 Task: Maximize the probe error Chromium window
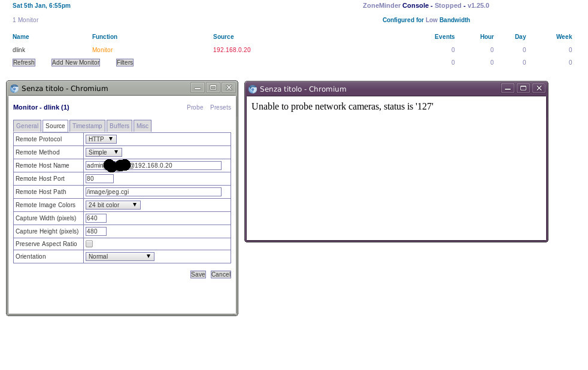tap(523, 89)
